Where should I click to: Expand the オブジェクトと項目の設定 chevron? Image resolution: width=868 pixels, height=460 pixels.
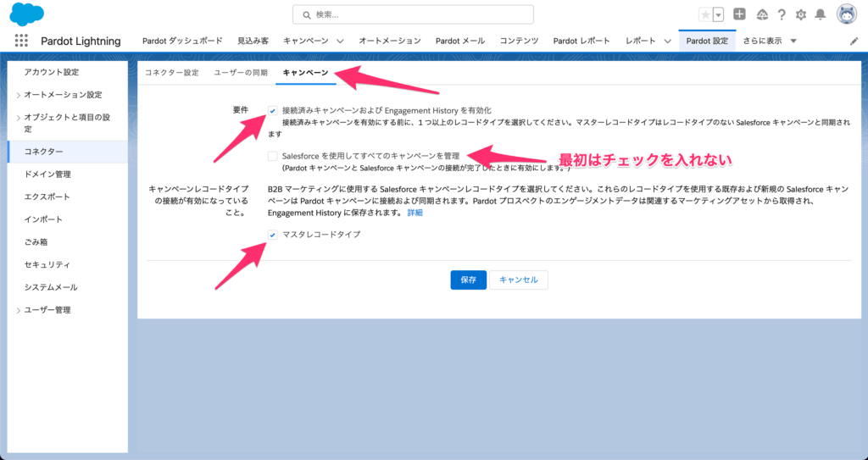(19, 118)
